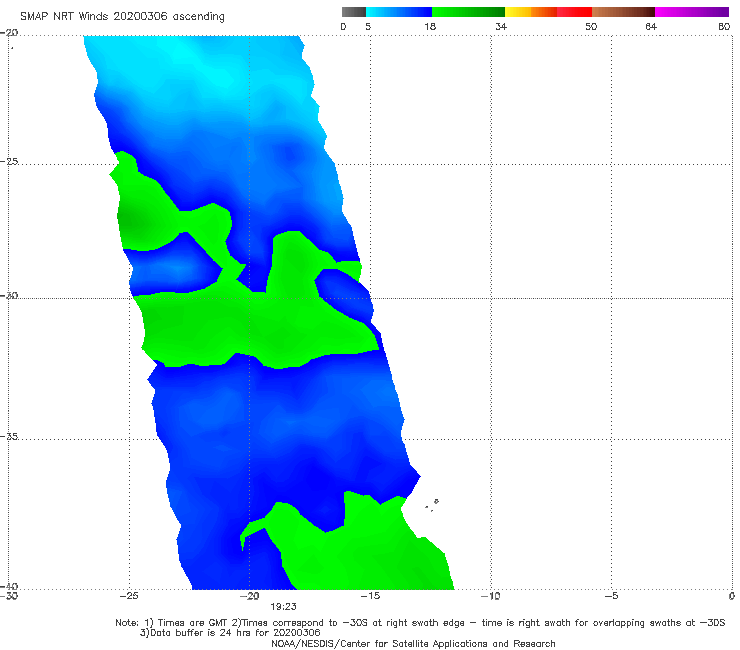Click the latitude axis label "-35"
The width and height of the screenshot is (740, 650).
pyautogui.click(x=9, y=436)
